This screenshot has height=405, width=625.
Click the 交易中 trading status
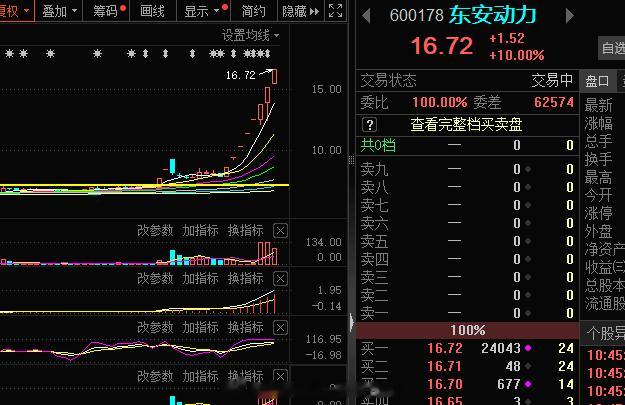552,81
